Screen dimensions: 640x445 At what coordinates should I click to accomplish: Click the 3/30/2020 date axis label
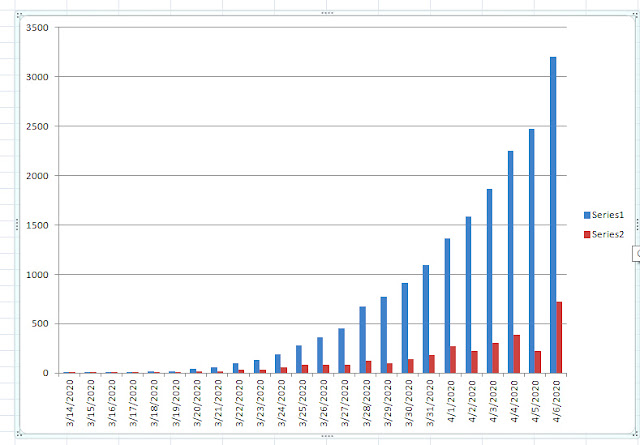pos(409,403)
